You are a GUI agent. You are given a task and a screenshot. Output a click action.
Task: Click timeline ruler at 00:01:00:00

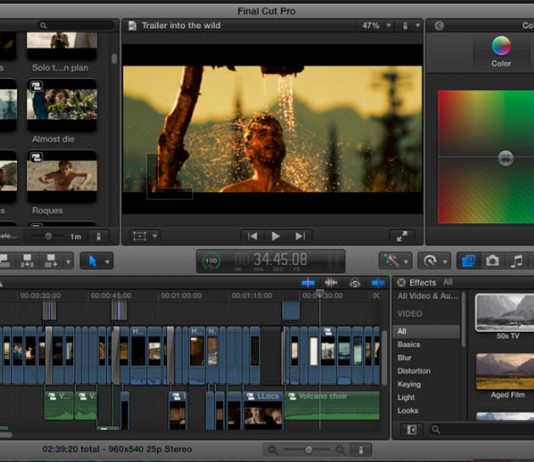[181, 296]
